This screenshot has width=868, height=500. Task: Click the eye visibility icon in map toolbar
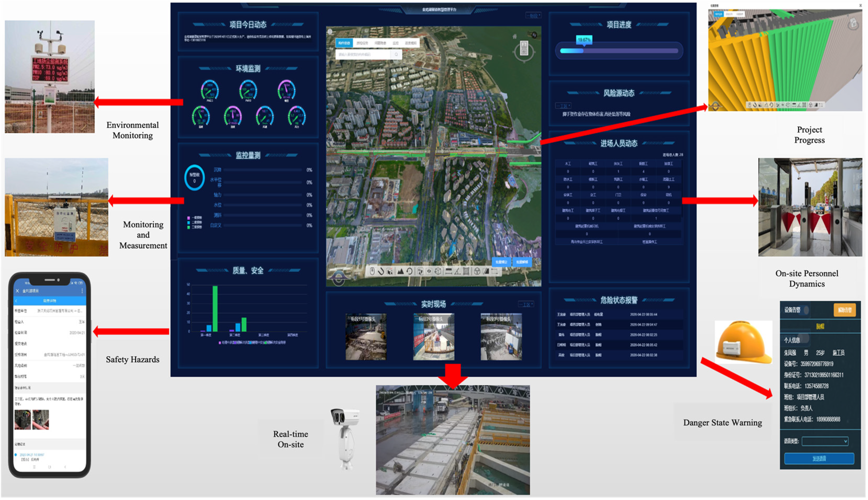click(429, 271)
